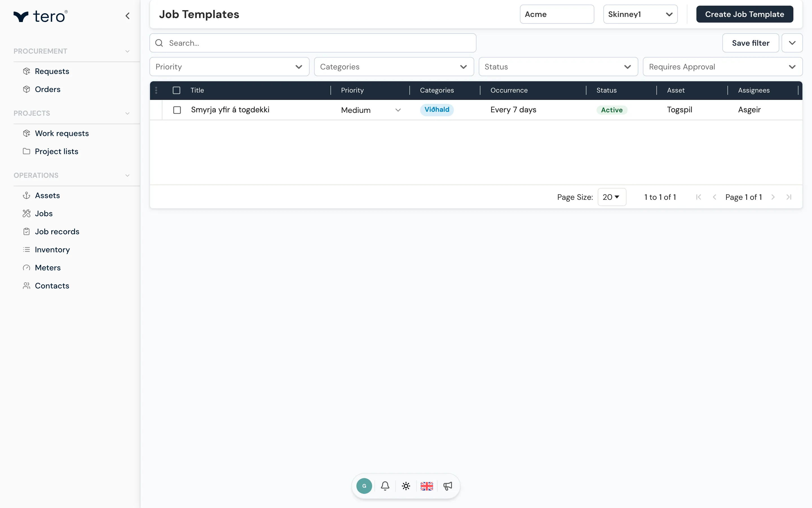812x508 pixels.
Task: Collapse the PROJECTS section
Action: point(127,113)
